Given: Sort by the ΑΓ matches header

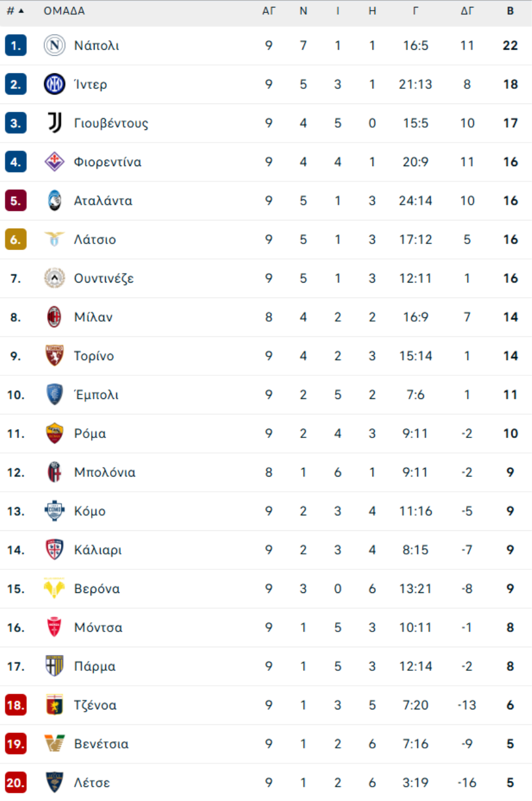Looking at the screenshot, I should pos(269,11).
